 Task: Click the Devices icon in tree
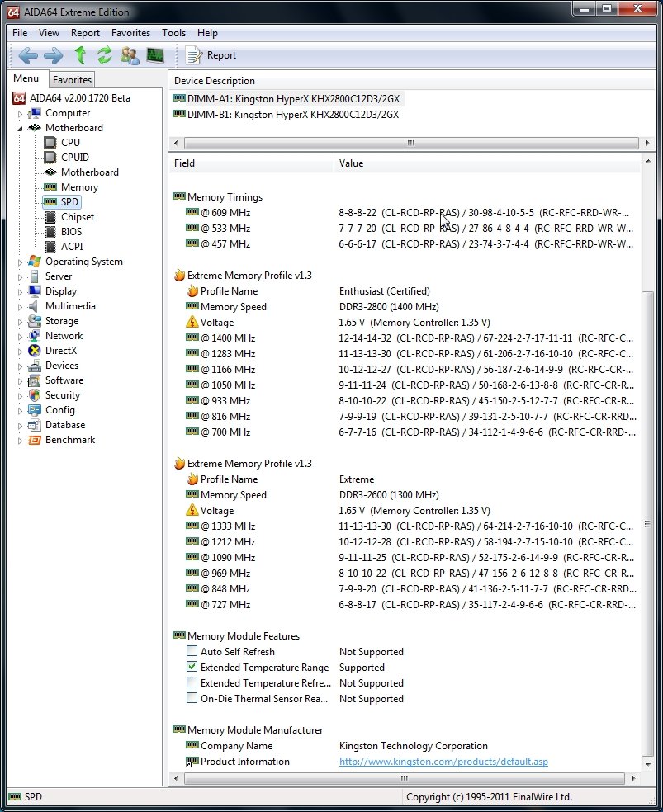[35, 366]
